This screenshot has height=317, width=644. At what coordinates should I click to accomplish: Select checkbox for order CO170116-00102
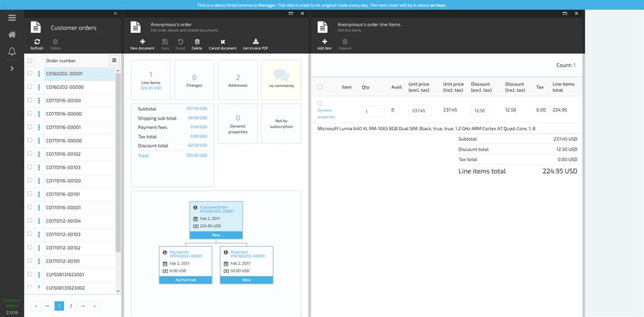pyautogui.click(x=30, y=153)
